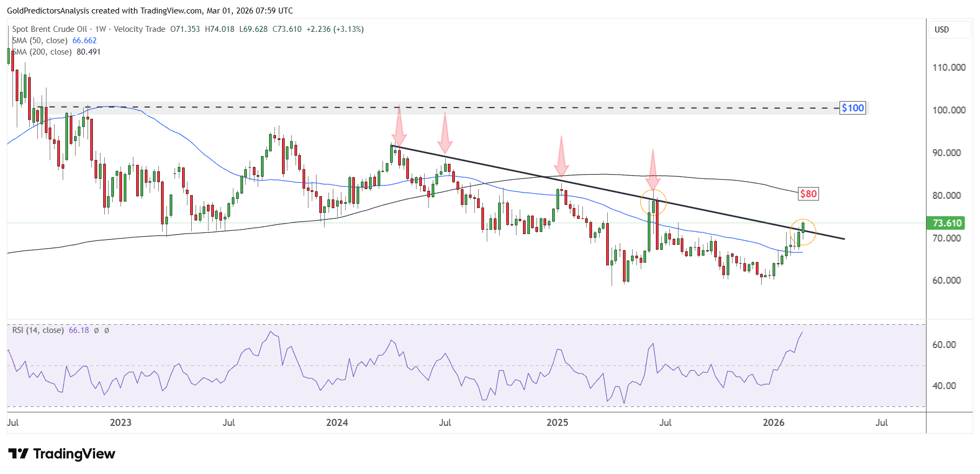Click the second pink arrow above July 2024

click(x=445, y=132)
